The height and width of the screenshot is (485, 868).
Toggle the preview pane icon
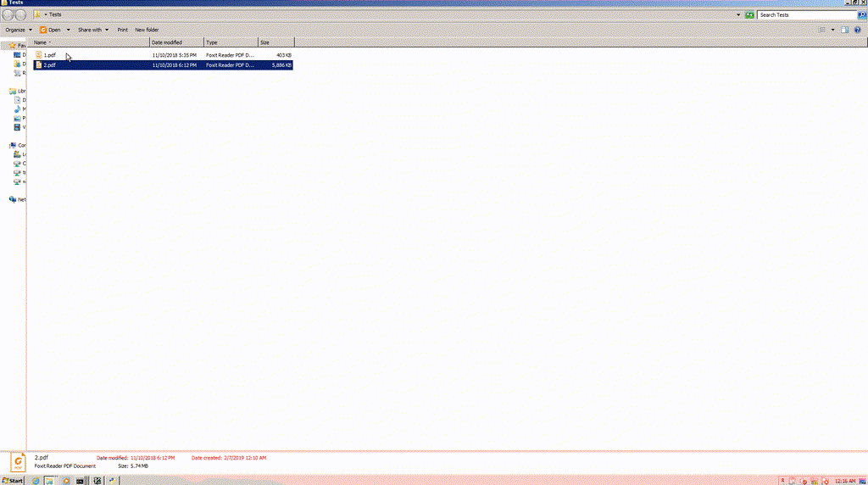(845, 30)
